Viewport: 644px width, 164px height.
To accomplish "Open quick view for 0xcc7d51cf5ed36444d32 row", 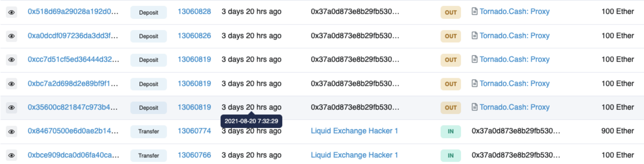I will [11, 60].
